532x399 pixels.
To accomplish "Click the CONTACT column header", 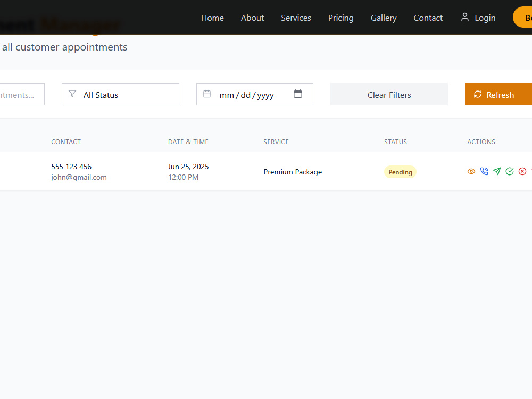I will pyautogui.click(x=66, y=142).
